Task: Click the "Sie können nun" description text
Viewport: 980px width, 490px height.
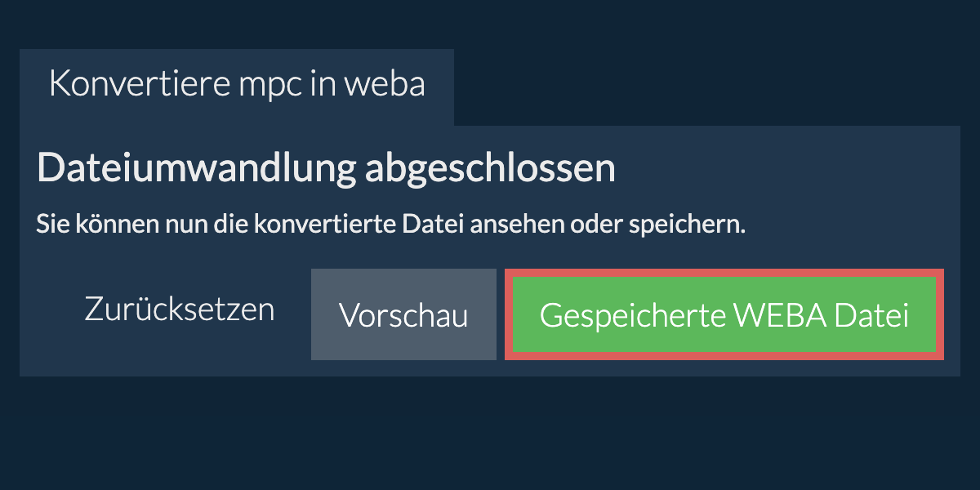Action: (390, 225)
